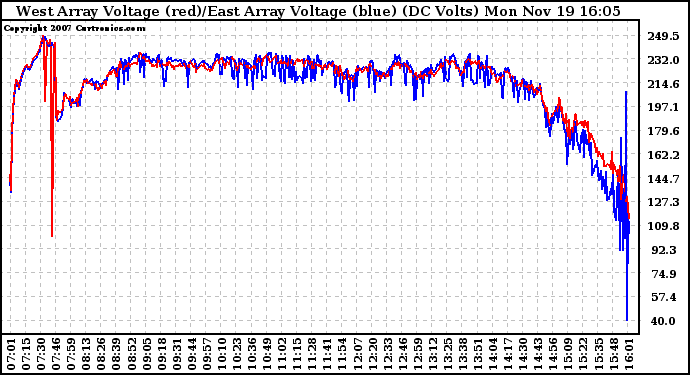Click the 214.6 y-axis label
690x375 pixels.
pos(663,84)
